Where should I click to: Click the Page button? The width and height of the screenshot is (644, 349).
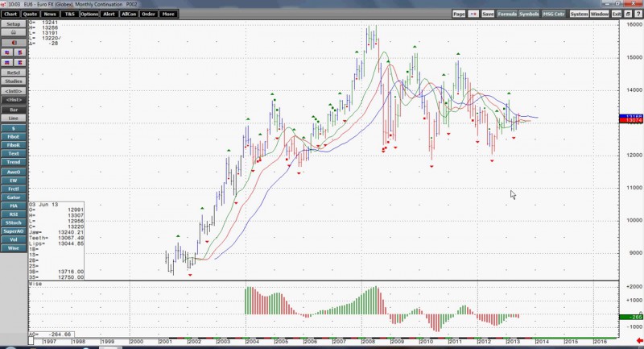click(x=459, y=14)
